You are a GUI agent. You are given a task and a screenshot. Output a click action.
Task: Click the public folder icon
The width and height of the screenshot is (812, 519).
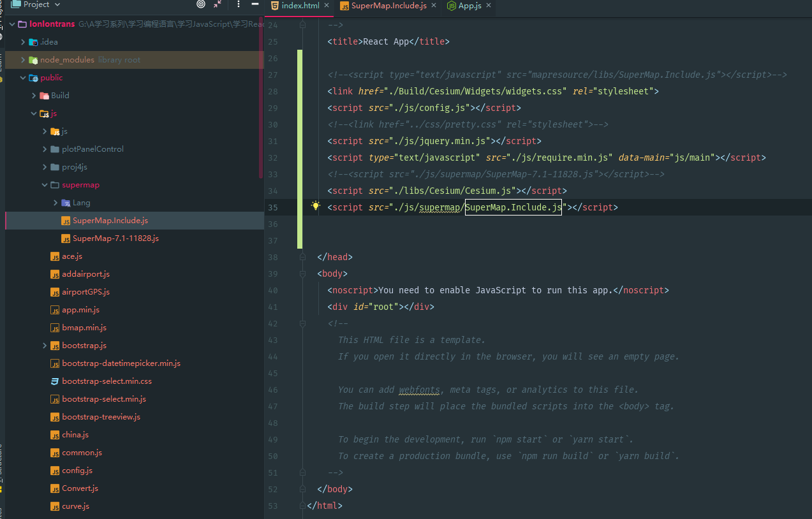pos(33,78)
